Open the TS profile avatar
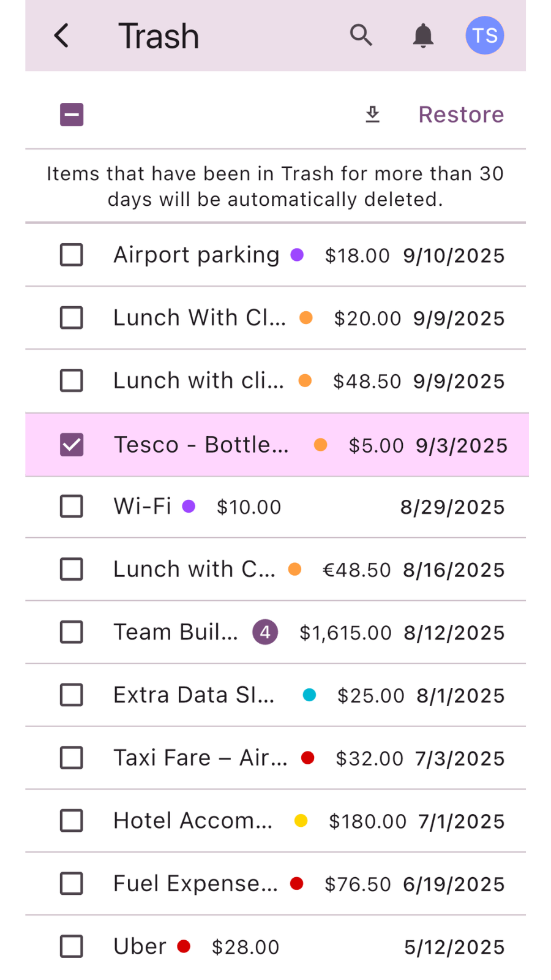The height and width of the screenshot is (980, 551). point(485,36)
